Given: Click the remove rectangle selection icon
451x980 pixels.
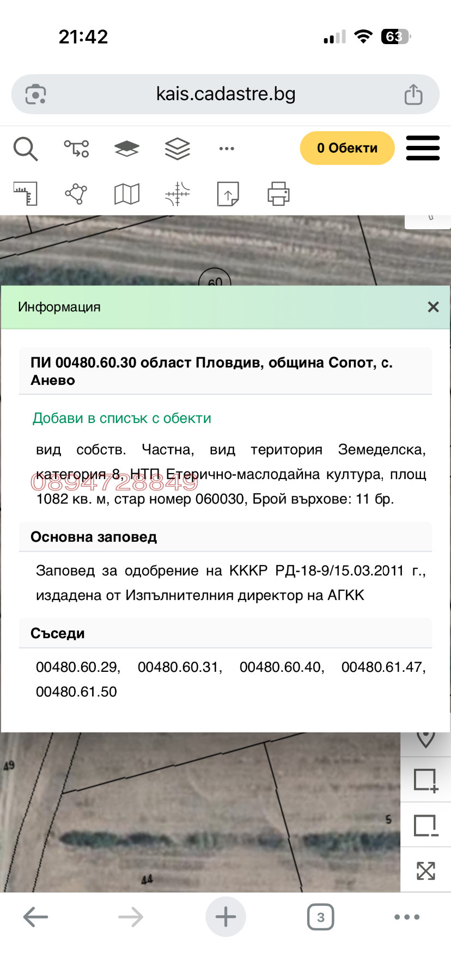Looking at the screenshot, I should point(426,825).
